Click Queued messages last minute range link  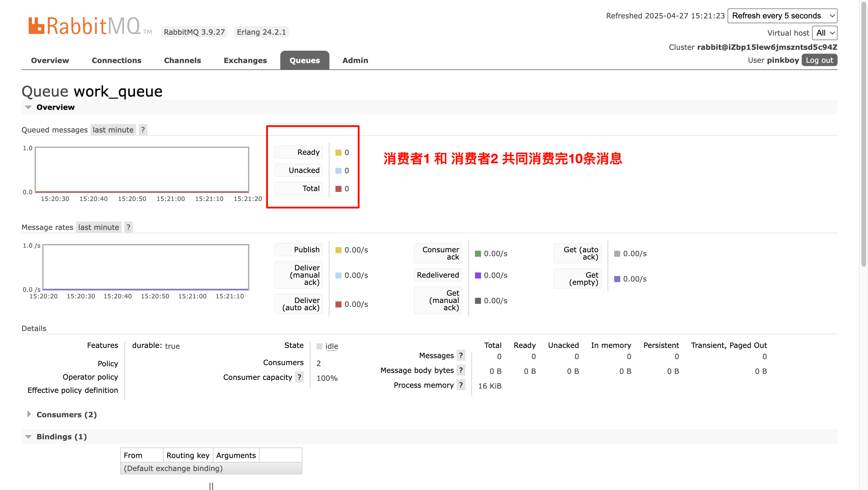113,130
